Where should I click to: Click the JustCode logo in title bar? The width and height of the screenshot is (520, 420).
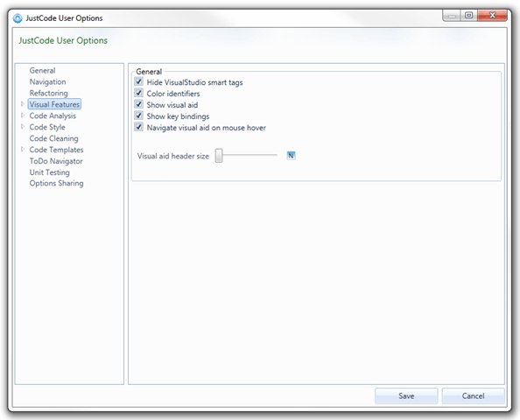pyautogui.click(x=18, y=18)
